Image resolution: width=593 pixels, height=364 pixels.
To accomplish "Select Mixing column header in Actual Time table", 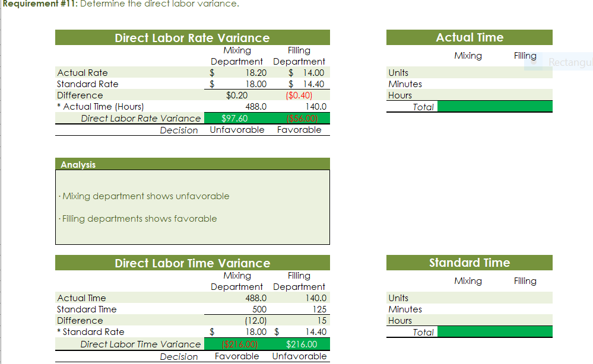I will click(x=468, y=56).
